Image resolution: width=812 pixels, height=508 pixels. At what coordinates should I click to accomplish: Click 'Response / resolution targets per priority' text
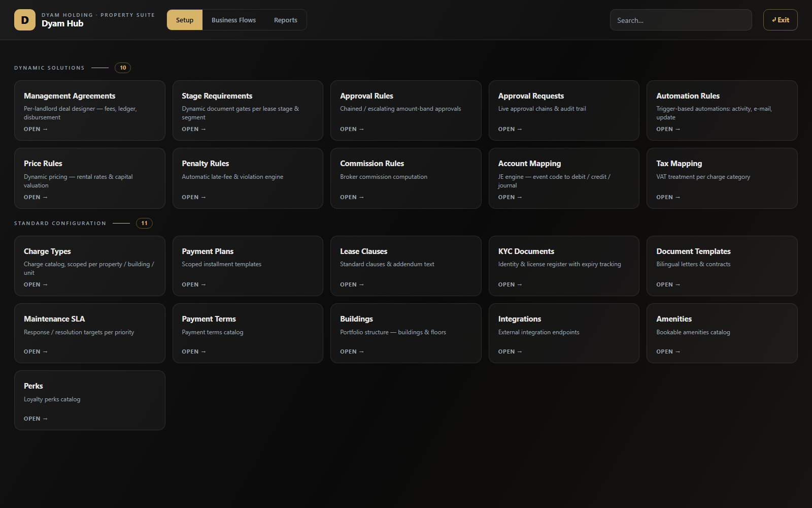(79, 332)
